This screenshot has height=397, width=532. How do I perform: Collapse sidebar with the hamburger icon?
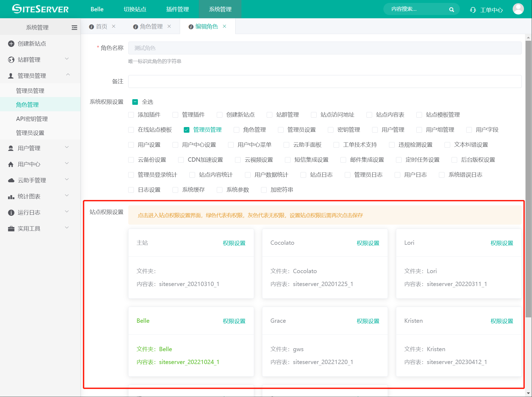point(74,27)
